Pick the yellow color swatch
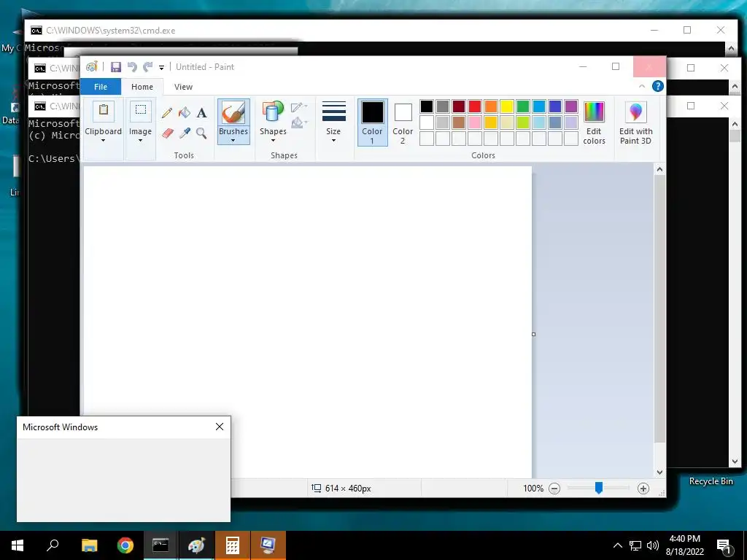 coord(506,106)
